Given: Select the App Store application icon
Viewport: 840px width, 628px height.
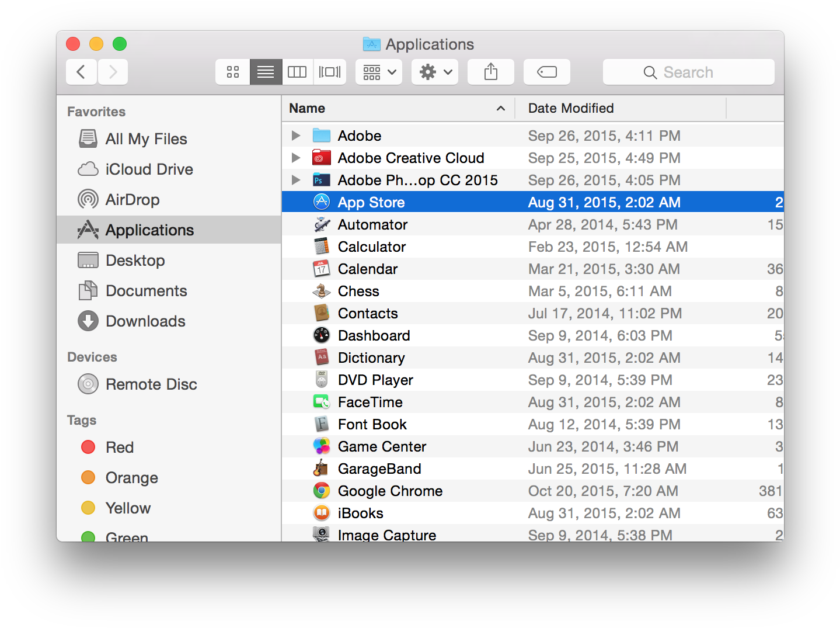Looking at the screenshot, I should coord(322,202).
